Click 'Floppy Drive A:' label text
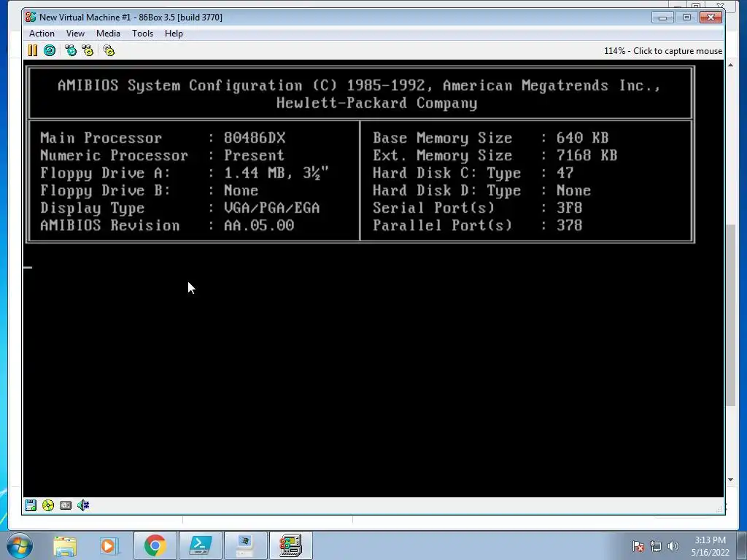 pos(105,173)
